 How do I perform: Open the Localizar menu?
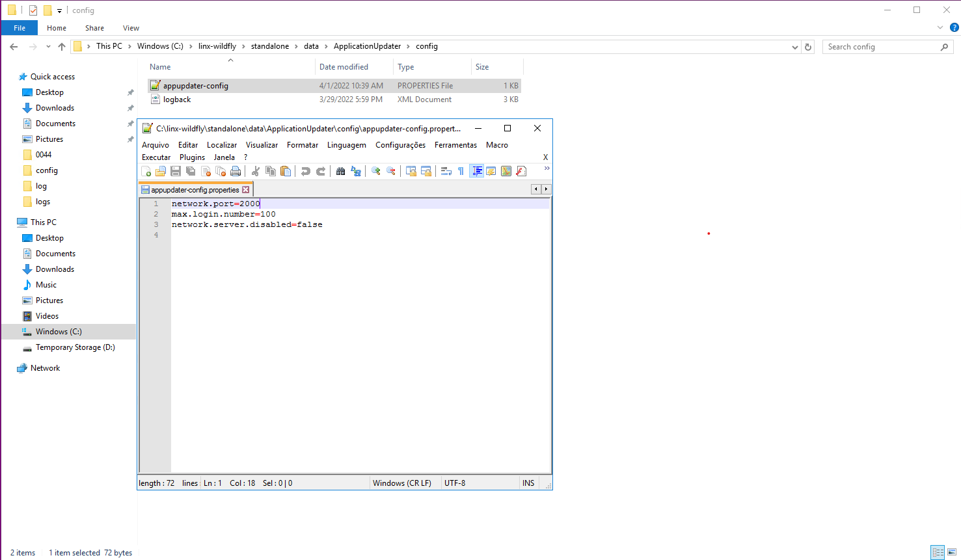(x=222, y=145)
